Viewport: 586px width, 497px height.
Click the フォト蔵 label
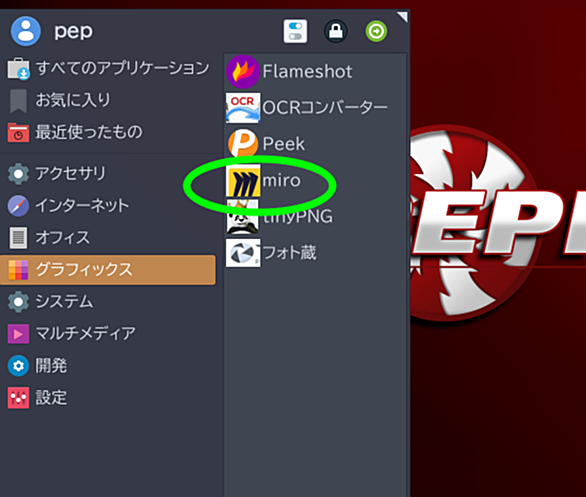coord(290,253)
